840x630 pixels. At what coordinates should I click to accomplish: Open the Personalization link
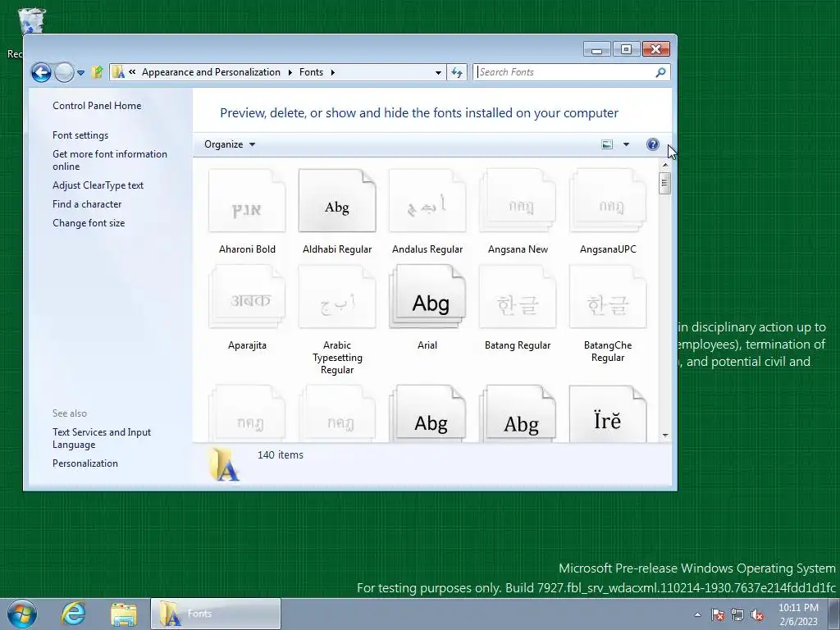tap(85, 463)
